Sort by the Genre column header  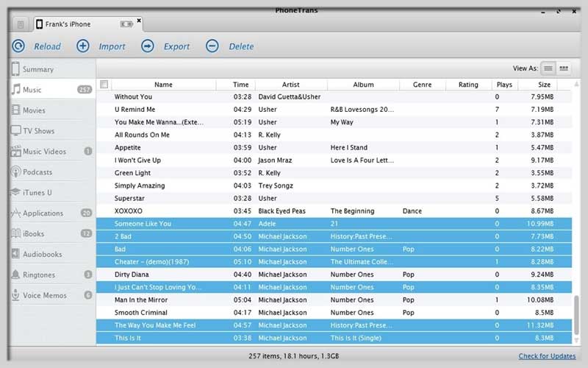[x=422, y=85]
